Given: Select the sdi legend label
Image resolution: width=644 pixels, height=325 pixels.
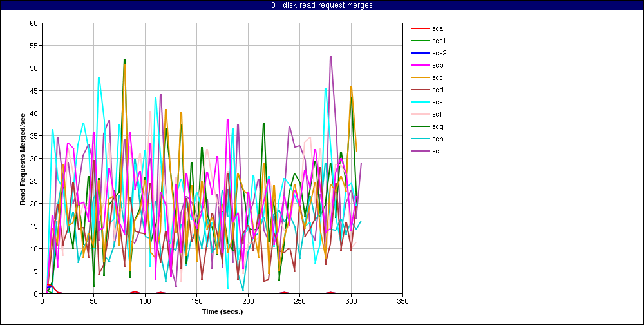Looking at the screenshot, I should pyautogui.click(x=437, y=151).
